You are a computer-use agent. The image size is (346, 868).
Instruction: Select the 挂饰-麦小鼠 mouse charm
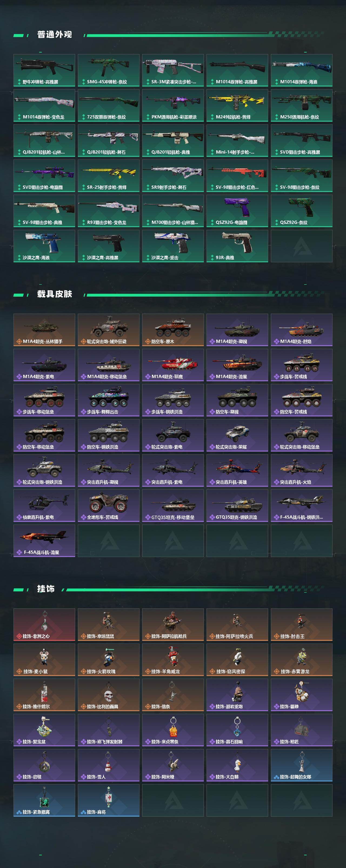[x=44, y=660]
